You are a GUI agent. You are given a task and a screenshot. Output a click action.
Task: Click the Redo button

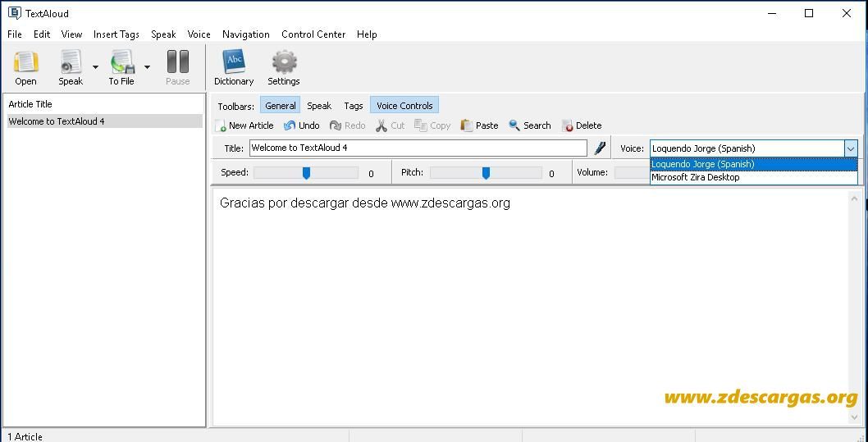coord(348,125)
